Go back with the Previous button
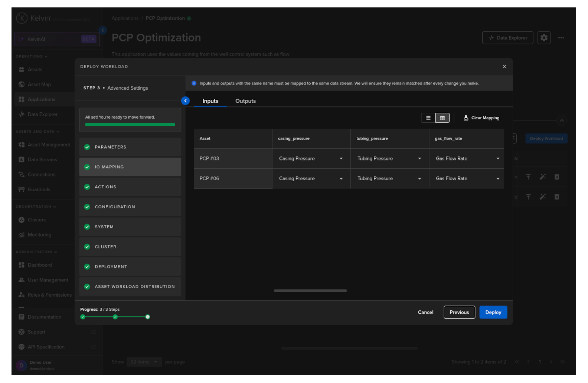This screenshot has height=383, width=588. (459, 313)
